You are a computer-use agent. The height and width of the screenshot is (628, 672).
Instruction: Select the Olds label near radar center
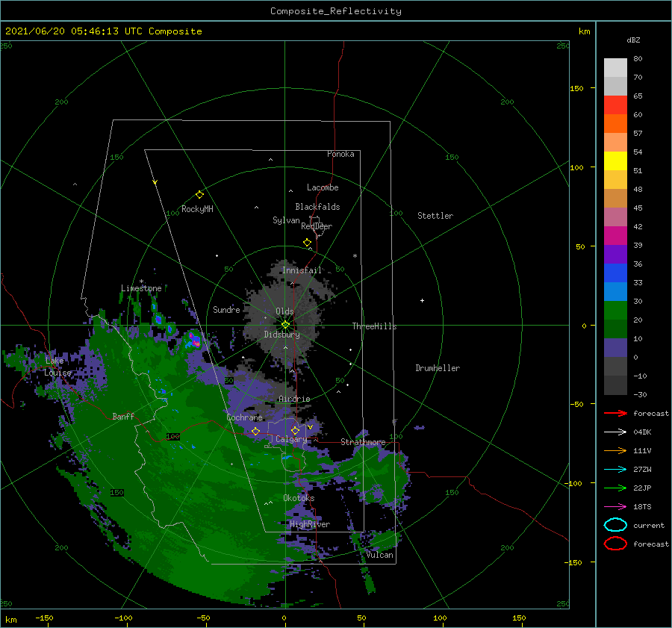click(x=284, y=311)
